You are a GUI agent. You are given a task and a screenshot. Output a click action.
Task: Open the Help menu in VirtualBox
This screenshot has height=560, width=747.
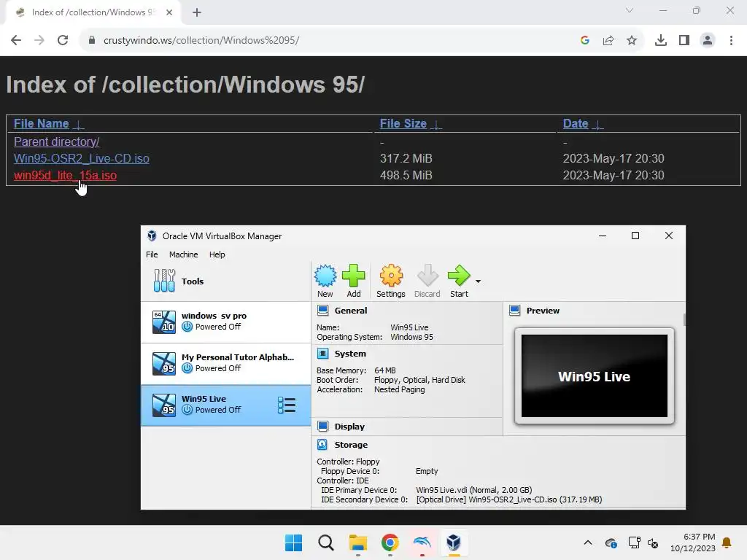pyautogui.click(x=217, y=254)
